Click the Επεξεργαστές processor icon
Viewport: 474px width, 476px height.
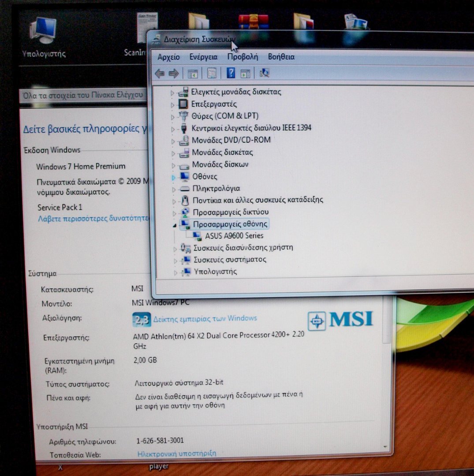click(183, 104)
